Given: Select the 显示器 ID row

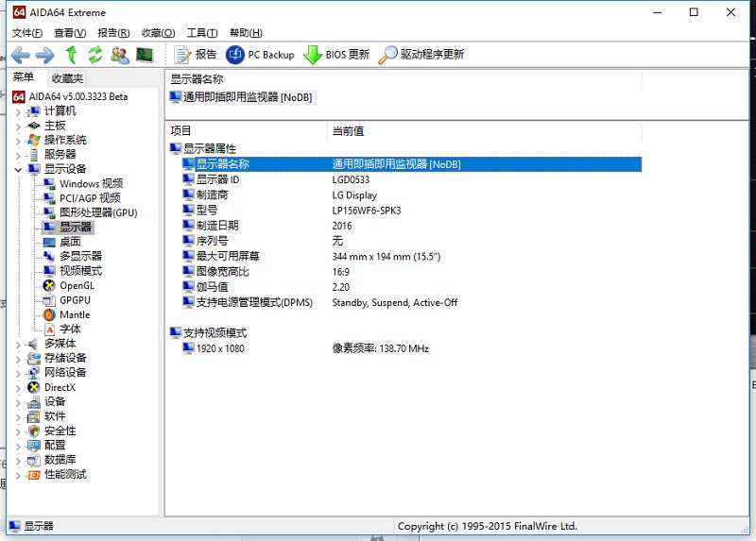Looking at the screenshot, I should click(x=412, y=179).
